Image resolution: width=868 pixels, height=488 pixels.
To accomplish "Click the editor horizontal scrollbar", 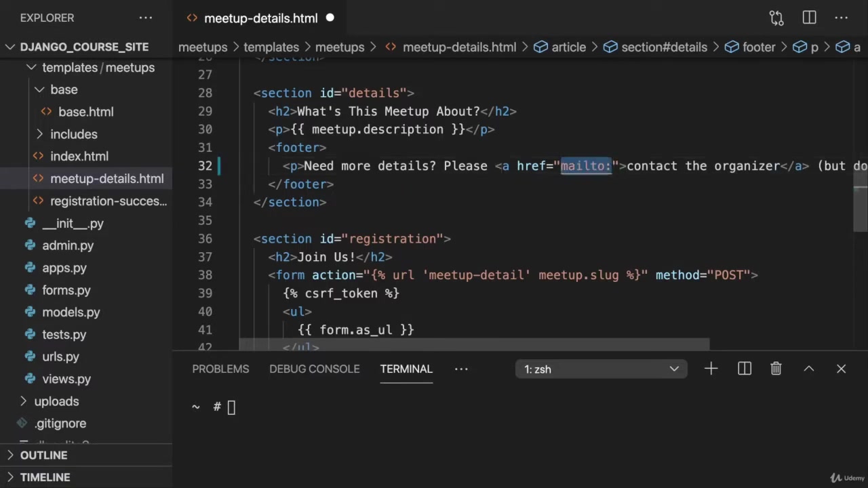I will (475, 345).
